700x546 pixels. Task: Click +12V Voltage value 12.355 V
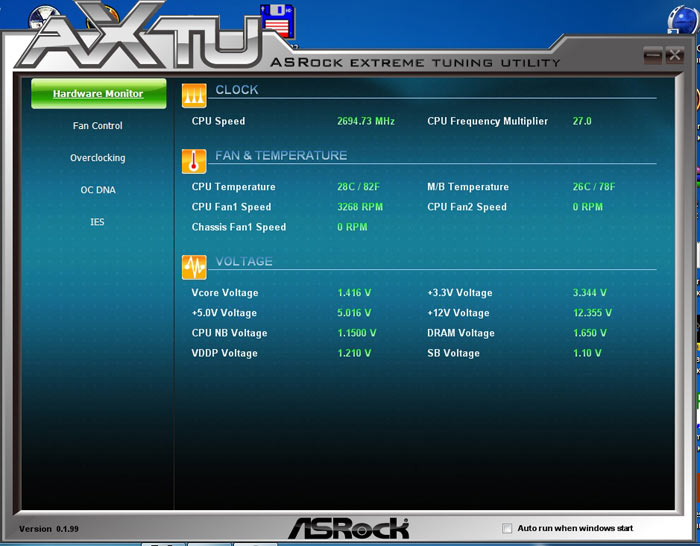pyautogui.click(x=592, y=313)
